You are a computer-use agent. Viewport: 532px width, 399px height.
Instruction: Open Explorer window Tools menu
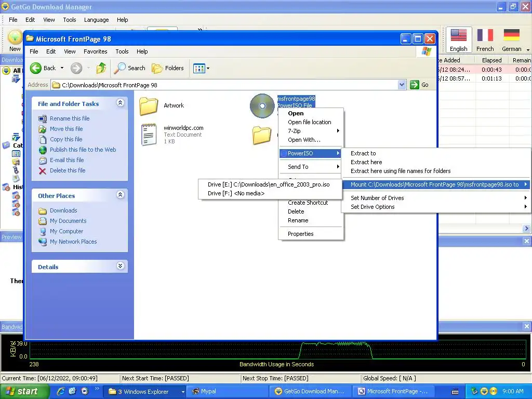click(122, 51)
